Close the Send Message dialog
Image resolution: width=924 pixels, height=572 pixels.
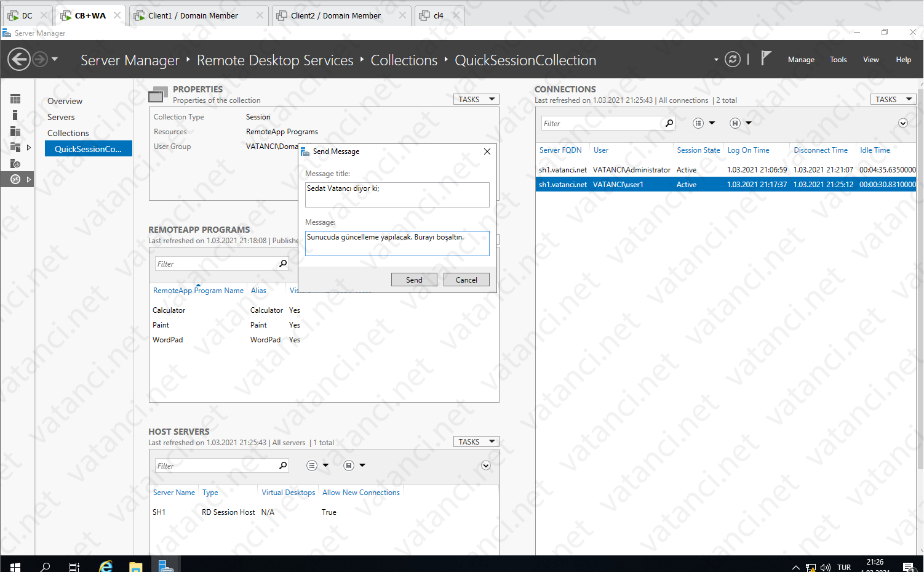[x=487, y=151]
